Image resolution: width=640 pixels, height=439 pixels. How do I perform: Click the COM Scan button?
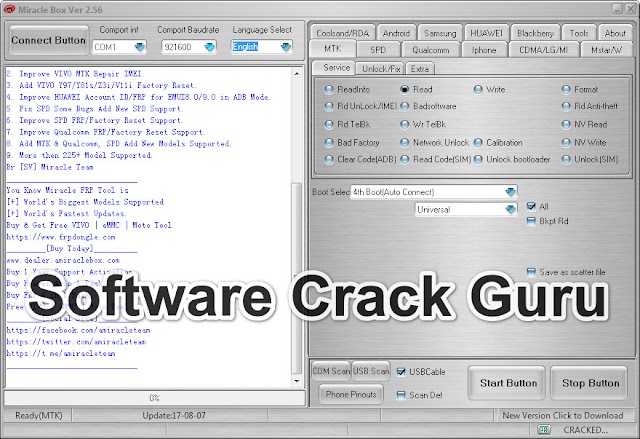[x=331, y=371]
